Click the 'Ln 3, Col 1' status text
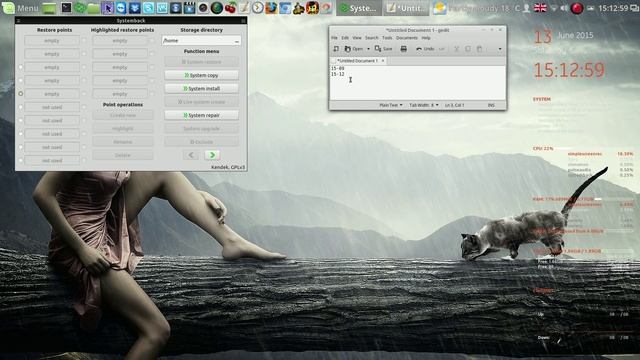 pyautogui.click(x=454, y=105)
